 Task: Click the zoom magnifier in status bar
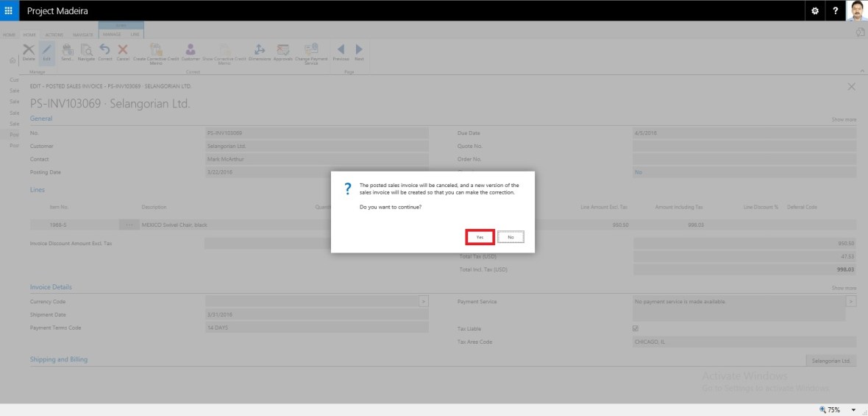pos(822,410)
